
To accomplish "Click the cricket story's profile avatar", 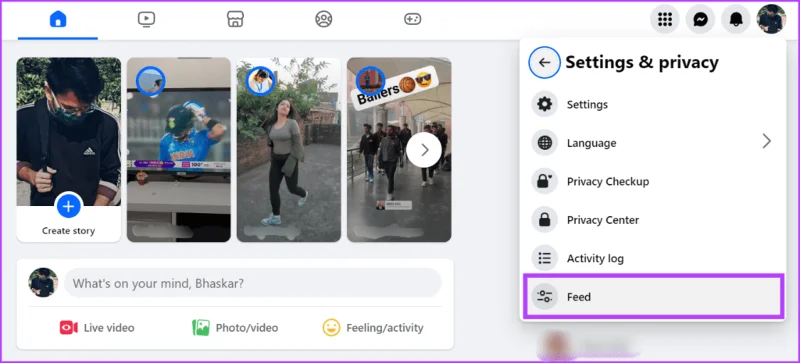I will pos(151,81).
